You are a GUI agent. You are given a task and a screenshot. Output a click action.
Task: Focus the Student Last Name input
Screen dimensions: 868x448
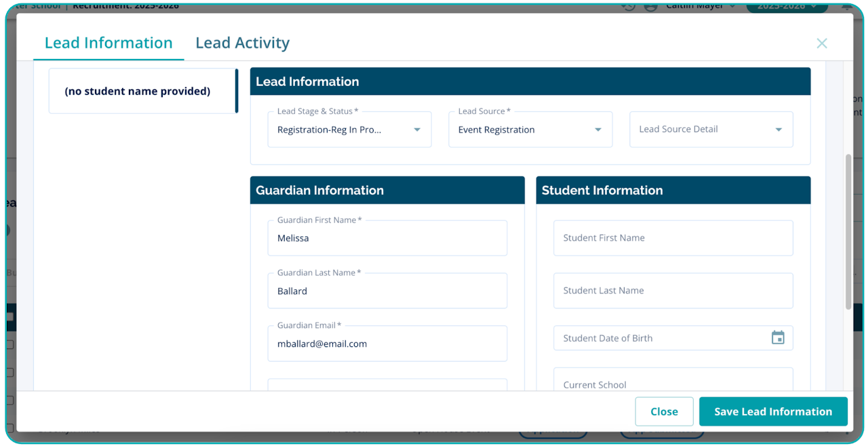673,291
